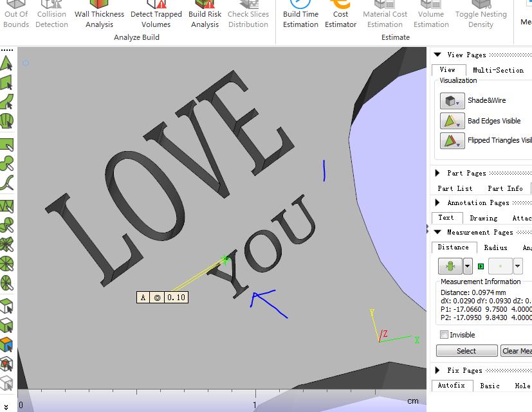Viewport: 532px width, 412px height.
Task: Select the Mark Triangle tool
Action: [x=7, y=63]
